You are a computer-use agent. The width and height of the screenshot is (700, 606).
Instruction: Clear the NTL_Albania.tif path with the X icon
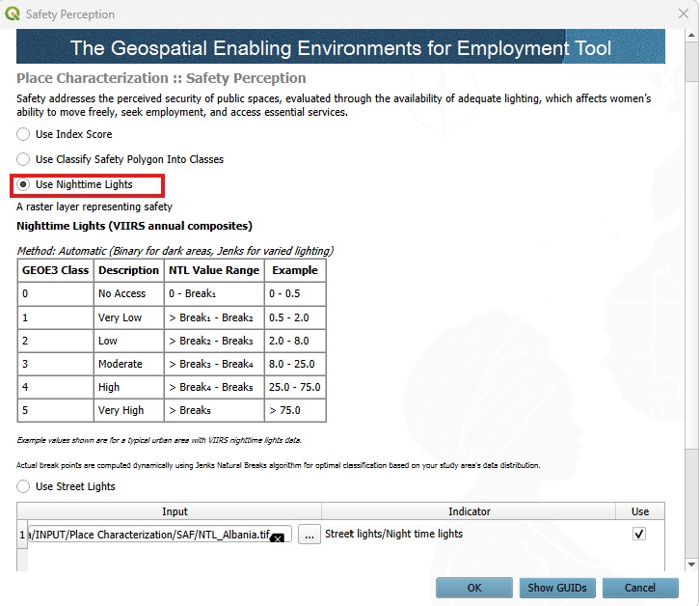(278, 538)
